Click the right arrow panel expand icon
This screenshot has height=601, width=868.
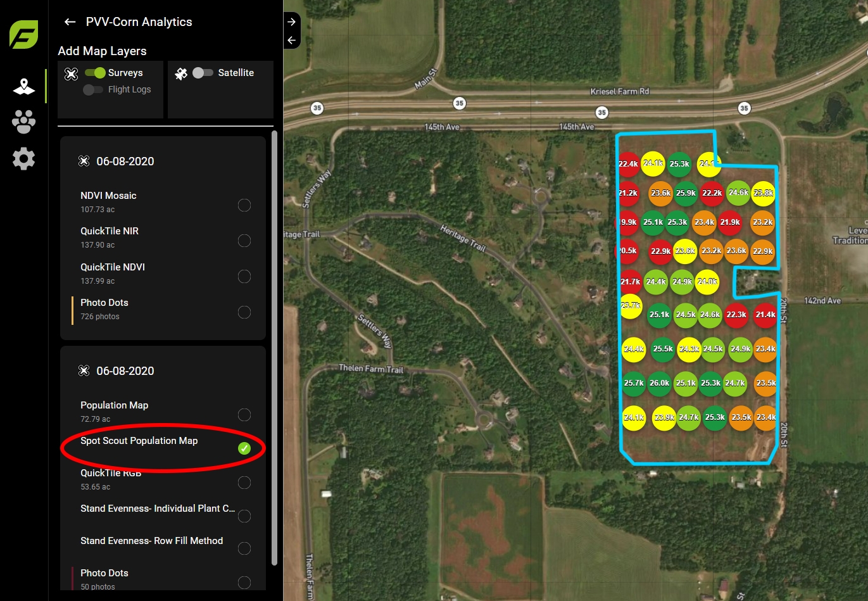[x=291, y=22]
